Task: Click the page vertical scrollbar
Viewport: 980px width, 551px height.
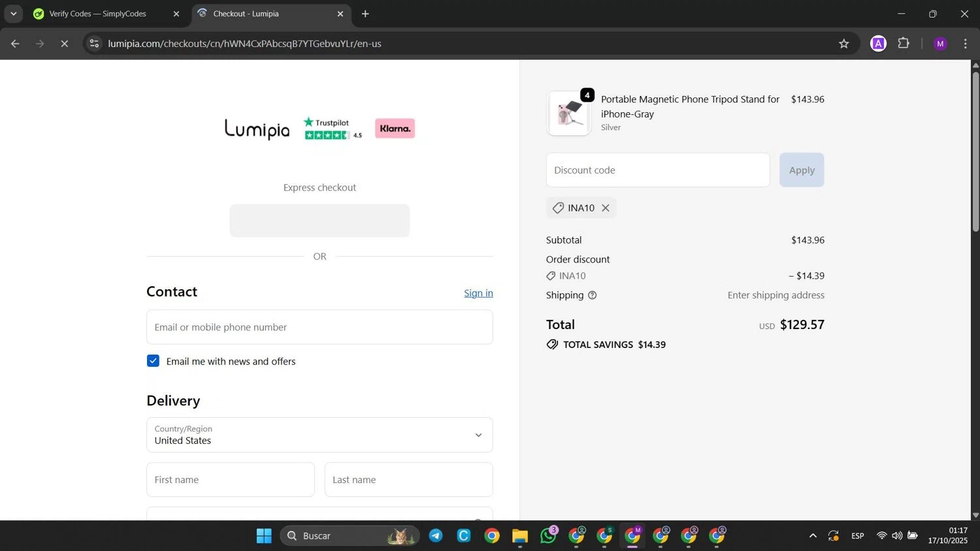Action: pos(975,151)
